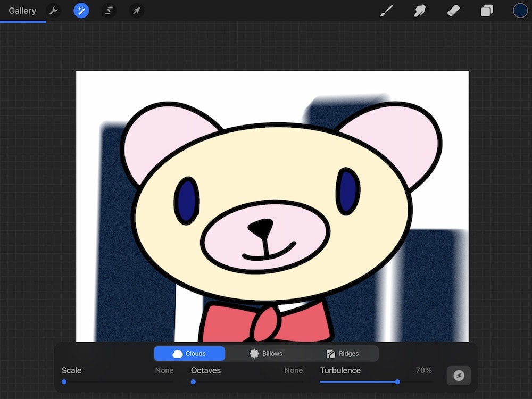532x399 pixels.
Task: Activate the Transform arrow tool
Action: coord(136,11)
